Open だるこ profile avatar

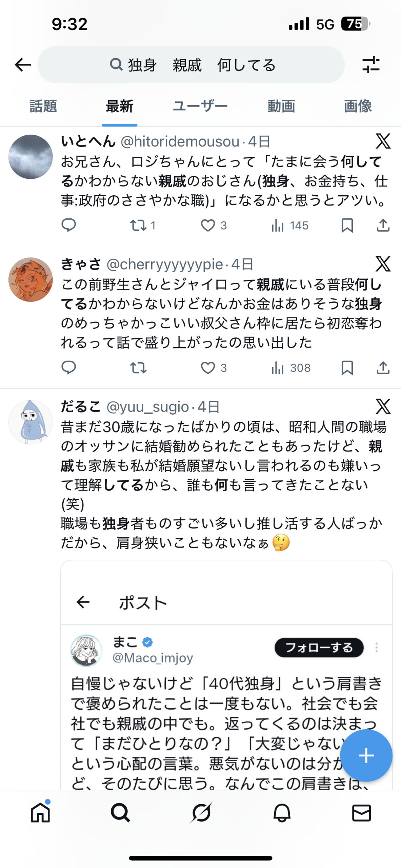point(31,422)
